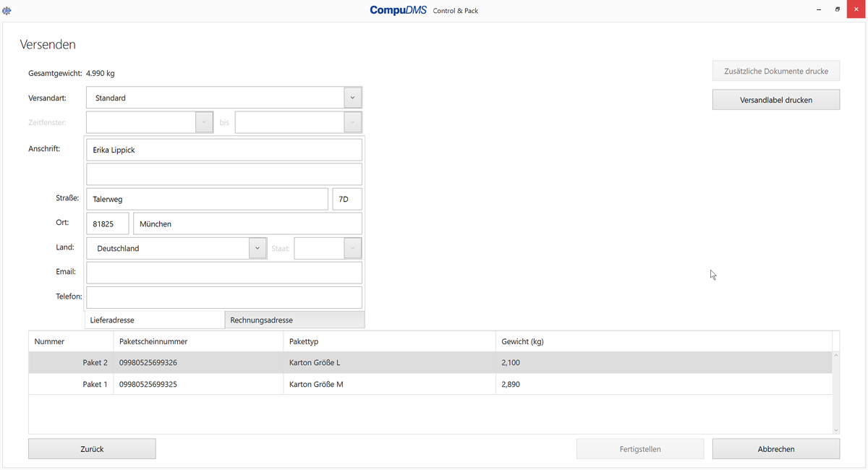
Task: Sort by Pakettyp column header
Action: [390, 341]
